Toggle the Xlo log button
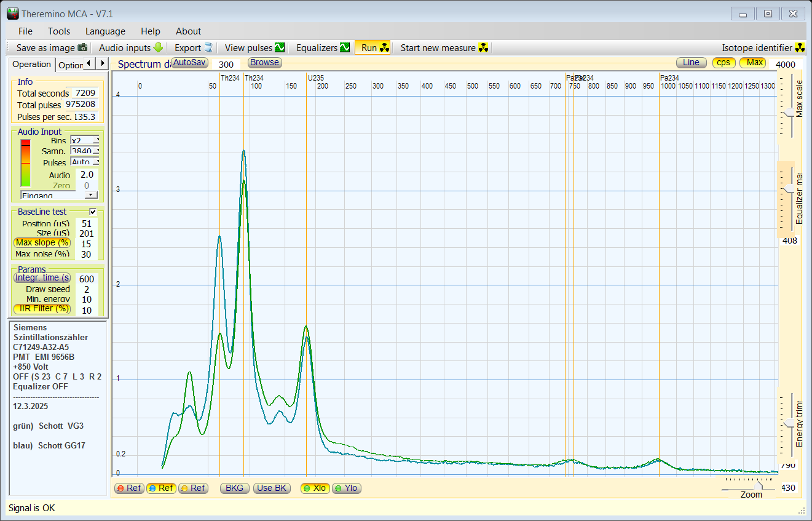 [x=314, y=488]
